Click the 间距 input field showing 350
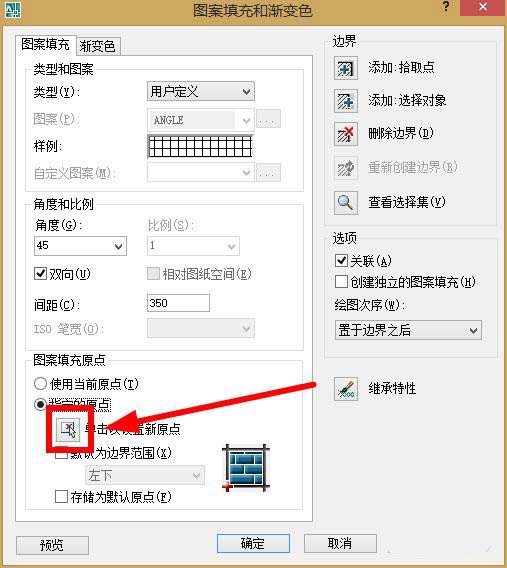The image size is (507, 568). [178, 303]
